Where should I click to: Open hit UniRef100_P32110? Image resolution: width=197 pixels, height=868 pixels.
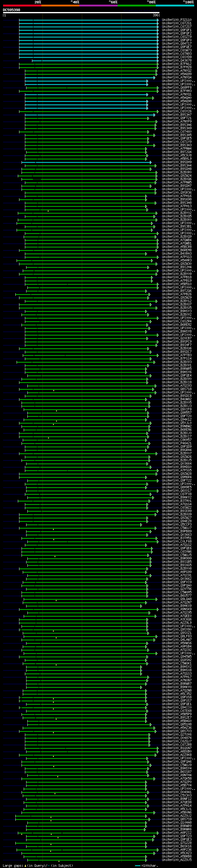[x=176, y=20]
